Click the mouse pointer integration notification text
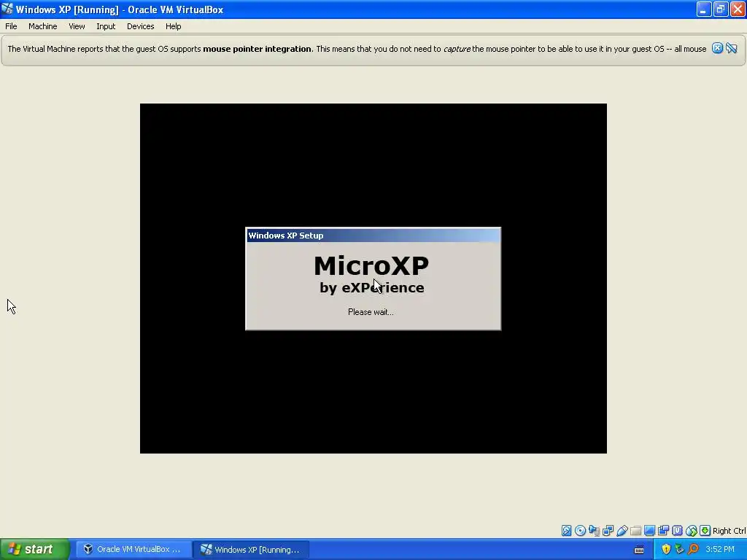 point(357,49)
